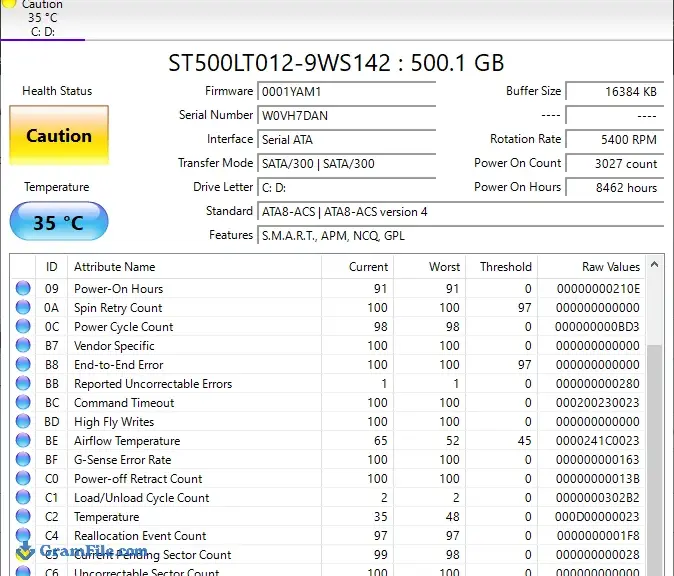Image resolution: width=674 pixels, height=576 pixels.
Task: Select the End-to-End Error attribute name
Action: 119,365
